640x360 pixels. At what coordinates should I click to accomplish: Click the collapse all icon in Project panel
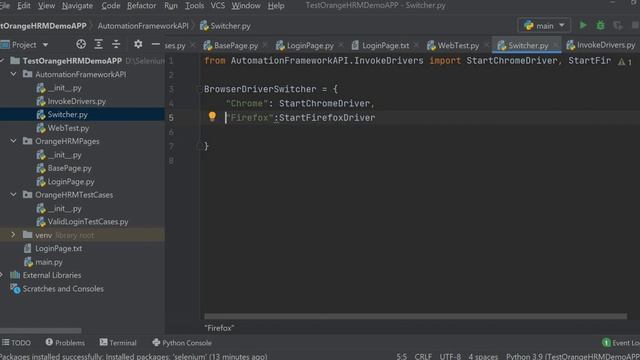[116, 44]
